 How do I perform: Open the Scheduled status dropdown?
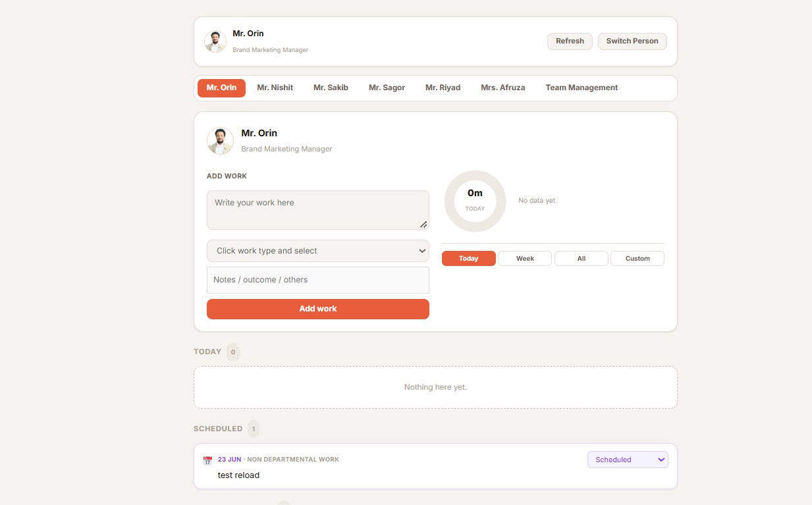click(628, 460)
